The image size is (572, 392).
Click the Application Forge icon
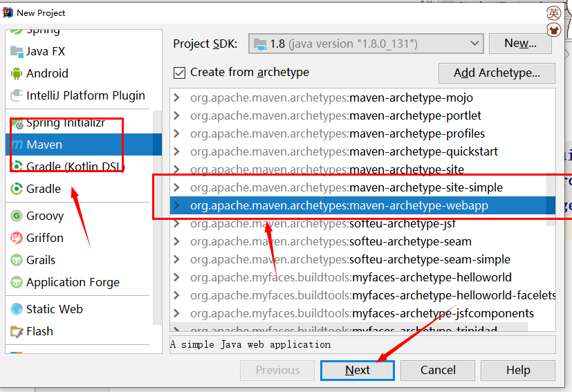(x=17, y=282)
